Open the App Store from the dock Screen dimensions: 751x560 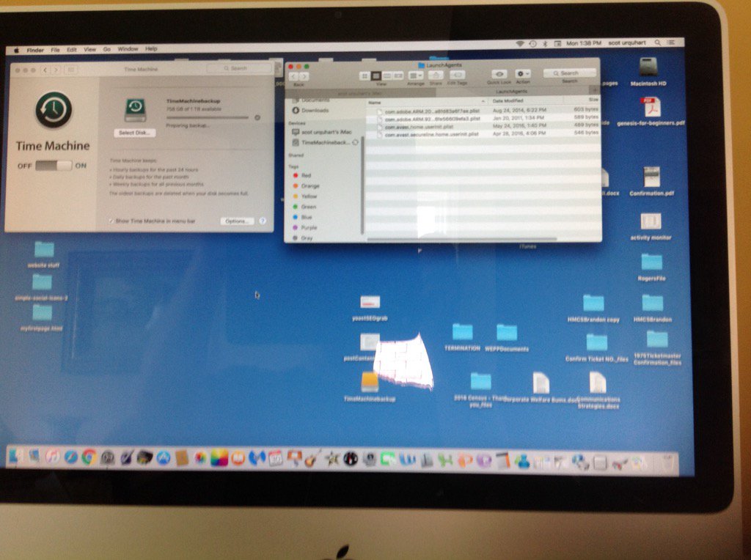pyautogui.click(x=164, y=458)
